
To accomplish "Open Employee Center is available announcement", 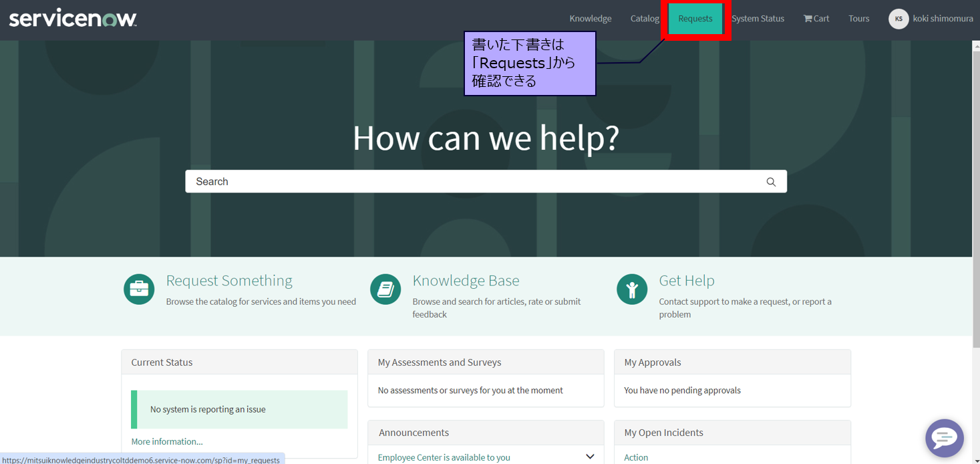I will point(444,457).
